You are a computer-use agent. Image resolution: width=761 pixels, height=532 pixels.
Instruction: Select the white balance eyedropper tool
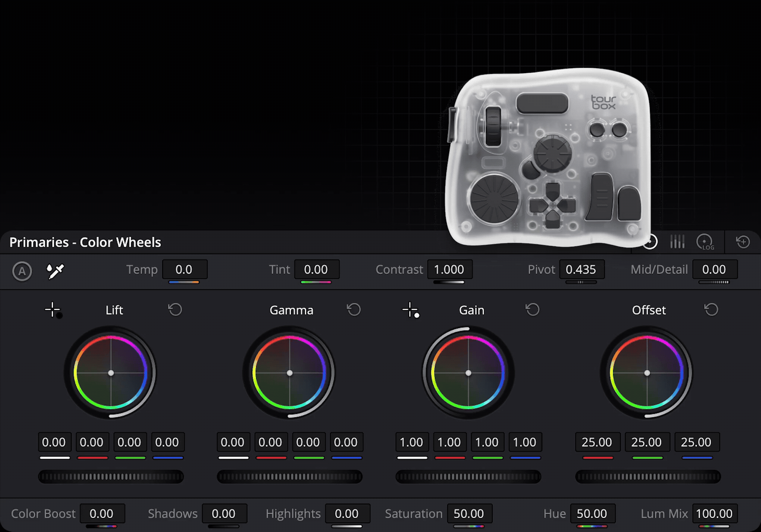click(55, 271)
